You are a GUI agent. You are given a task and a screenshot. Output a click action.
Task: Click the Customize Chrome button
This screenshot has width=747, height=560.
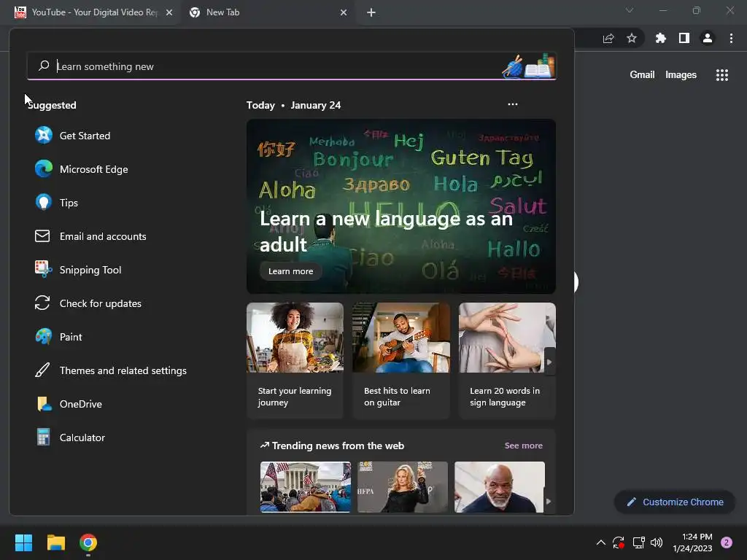click(x=675, y=502)
